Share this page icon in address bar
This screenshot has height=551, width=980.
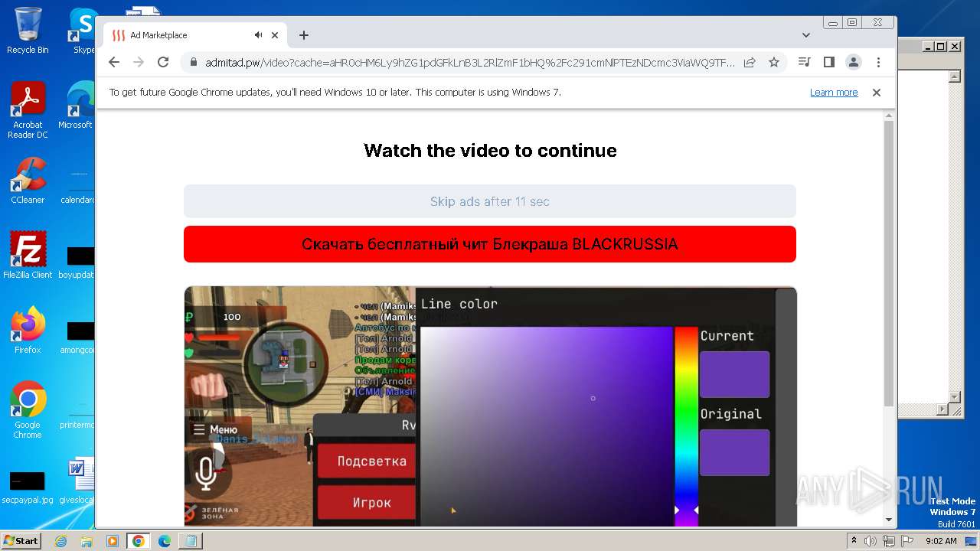(750, 62)
